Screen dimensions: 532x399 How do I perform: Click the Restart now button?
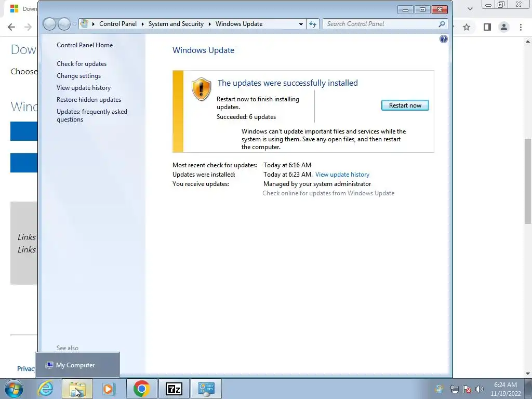[x=405, y=105]
